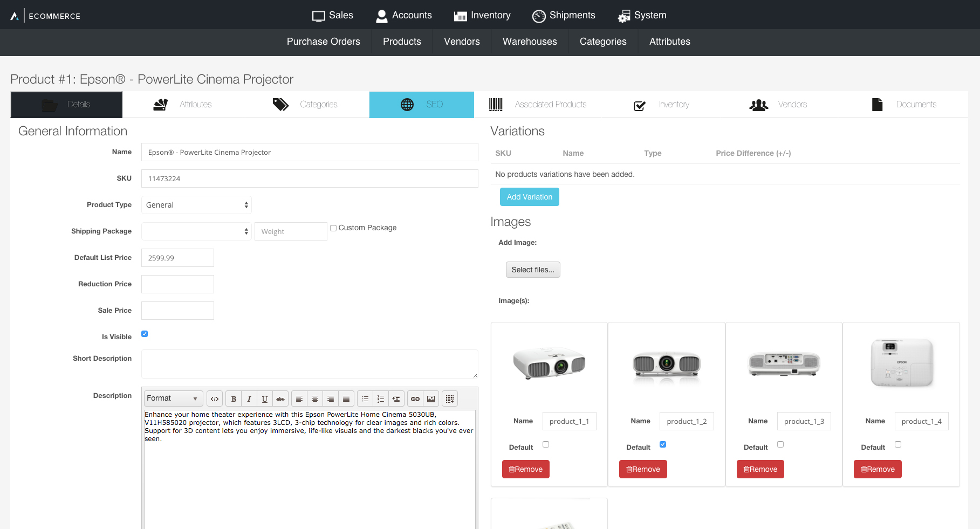Justify description text

(346, 399)
